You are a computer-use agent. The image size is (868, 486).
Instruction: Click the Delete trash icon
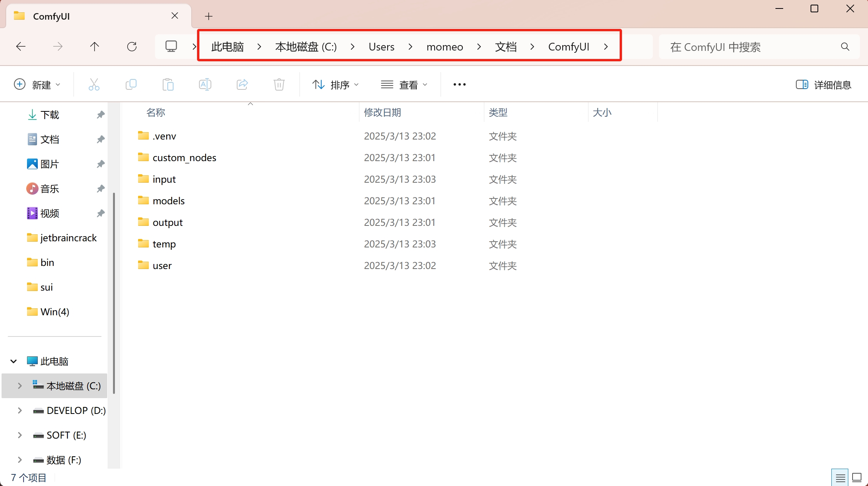pyautogui.click(x=279, y=84)
